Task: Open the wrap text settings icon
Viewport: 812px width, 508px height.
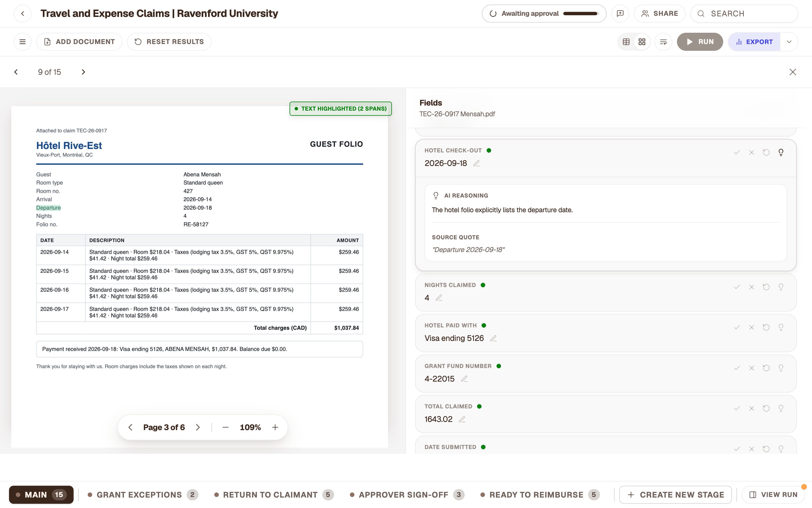Action: (x=663, y=42)
